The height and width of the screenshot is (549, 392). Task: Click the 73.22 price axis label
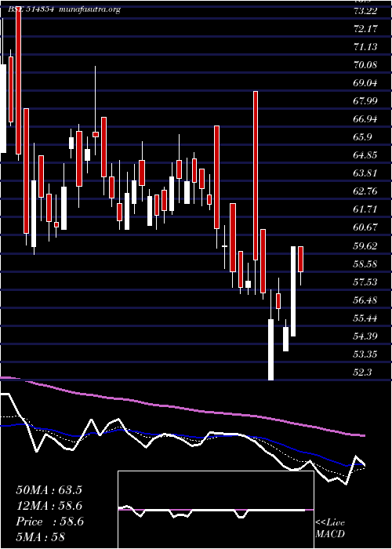(x=366, y=11)
